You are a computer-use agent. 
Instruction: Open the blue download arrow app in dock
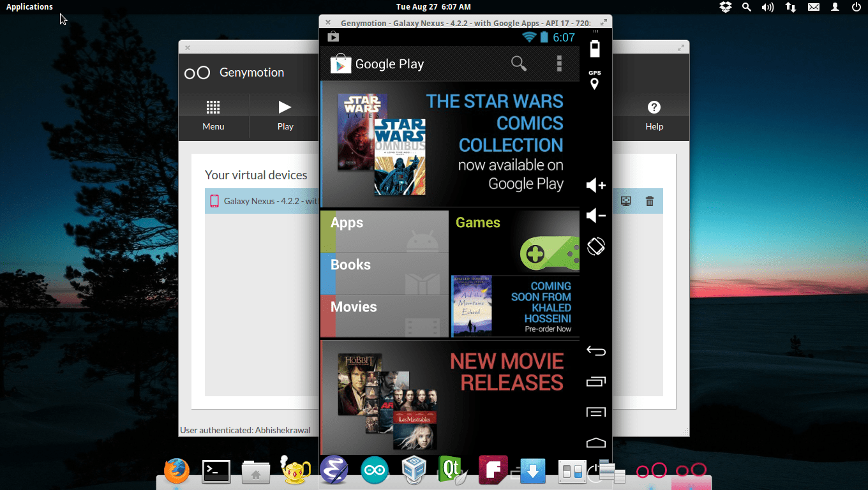532,471
